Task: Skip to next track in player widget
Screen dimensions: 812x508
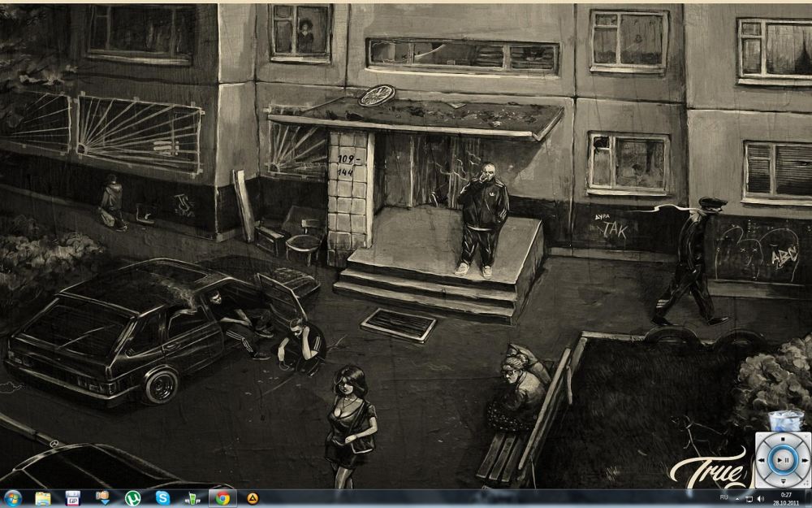Action: coord(804,460)
